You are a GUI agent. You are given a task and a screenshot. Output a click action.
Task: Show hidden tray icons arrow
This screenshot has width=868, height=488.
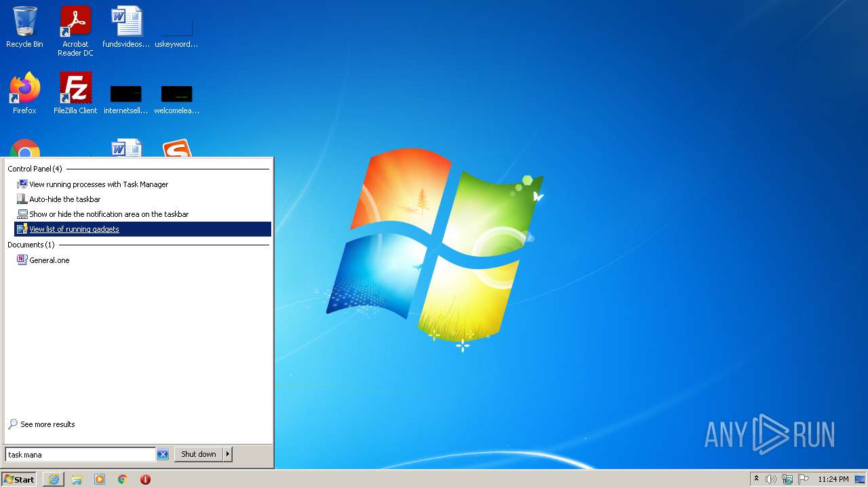[x=757, y=479]
